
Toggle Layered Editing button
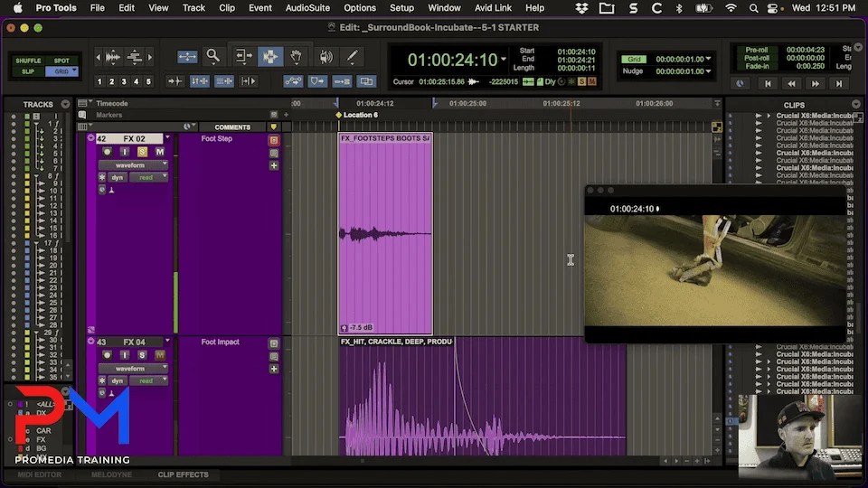click(366, 81)
